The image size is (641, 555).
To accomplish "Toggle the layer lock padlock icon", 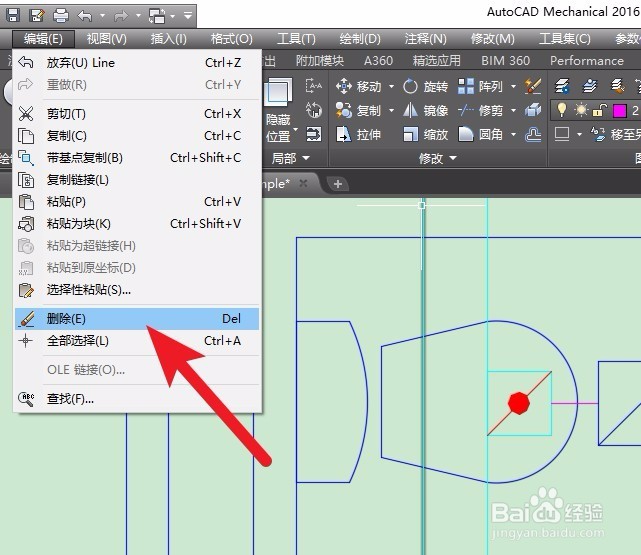I will point(599,110).
